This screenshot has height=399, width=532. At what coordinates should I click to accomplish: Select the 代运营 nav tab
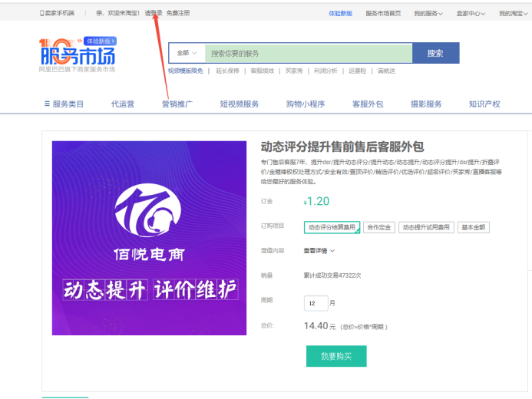[123, 104]
